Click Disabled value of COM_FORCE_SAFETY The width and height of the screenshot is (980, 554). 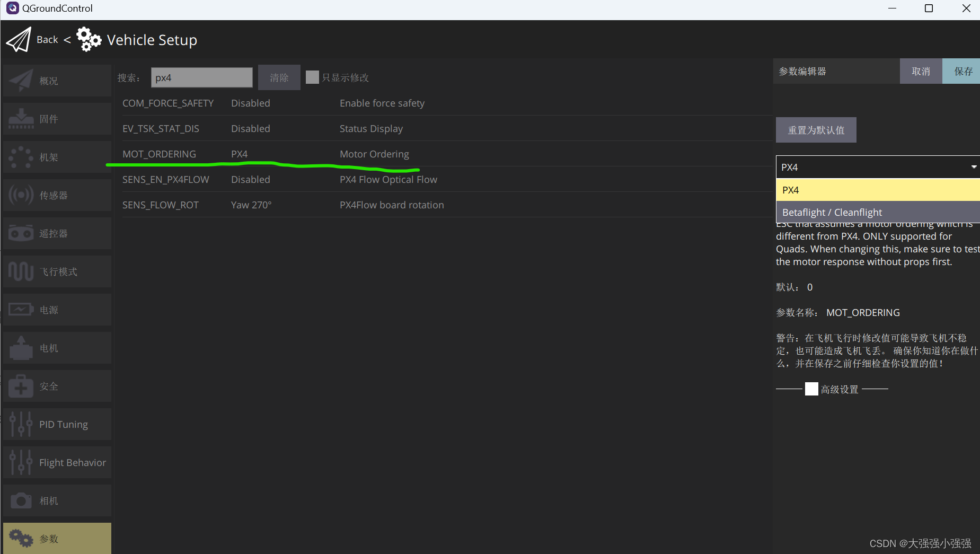point(251,103)
